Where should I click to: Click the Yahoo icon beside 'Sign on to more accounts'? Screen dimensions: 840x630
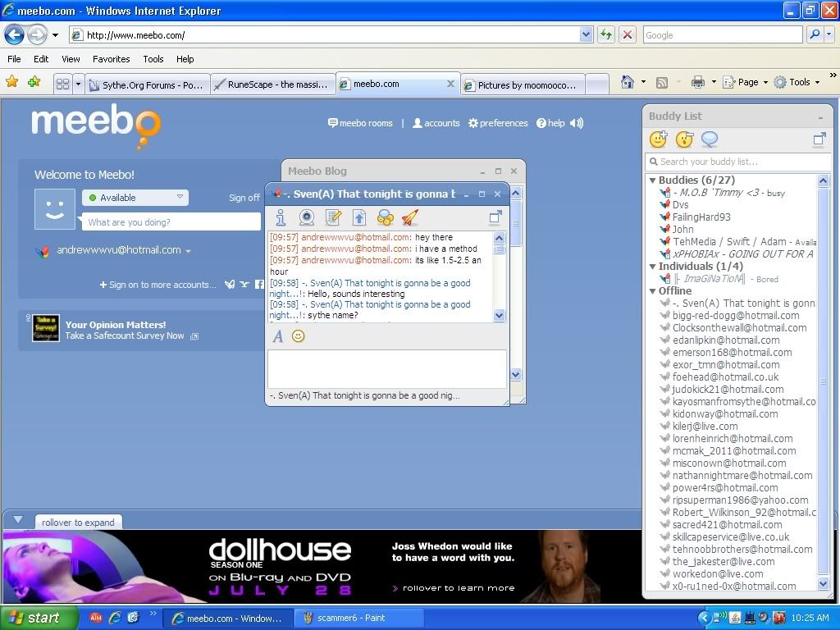tap(244, 285)
